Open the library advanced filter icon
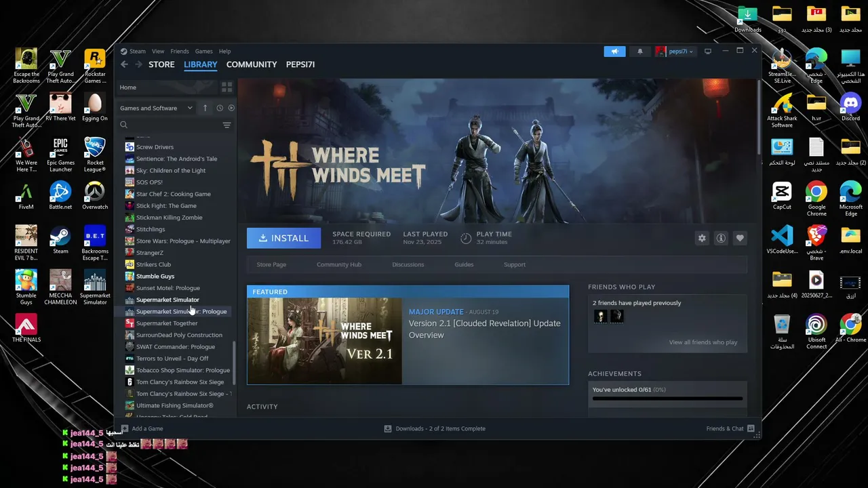Image resolution: width=868 pixels, height=488 pixels. click(226, 125)
